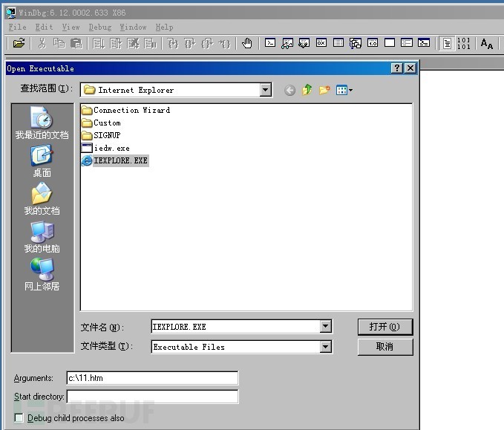Click the dialog help question mark button
504x430 pixels.
397,68
